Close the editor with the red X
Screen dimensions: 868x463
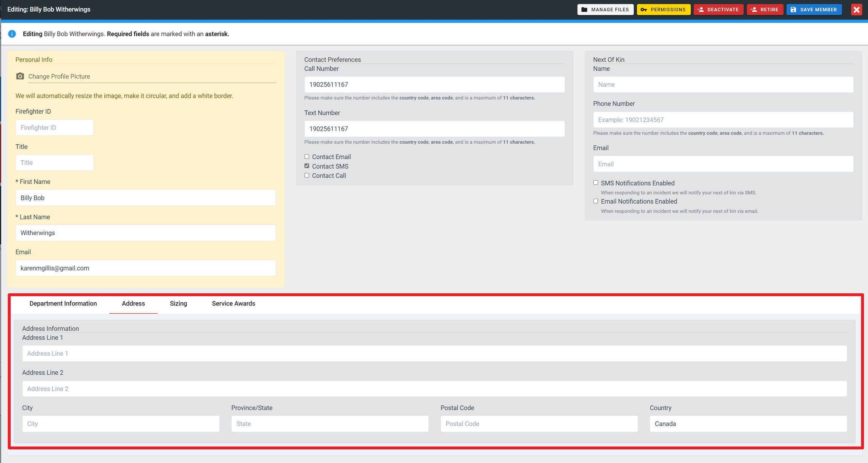[856, 10]
